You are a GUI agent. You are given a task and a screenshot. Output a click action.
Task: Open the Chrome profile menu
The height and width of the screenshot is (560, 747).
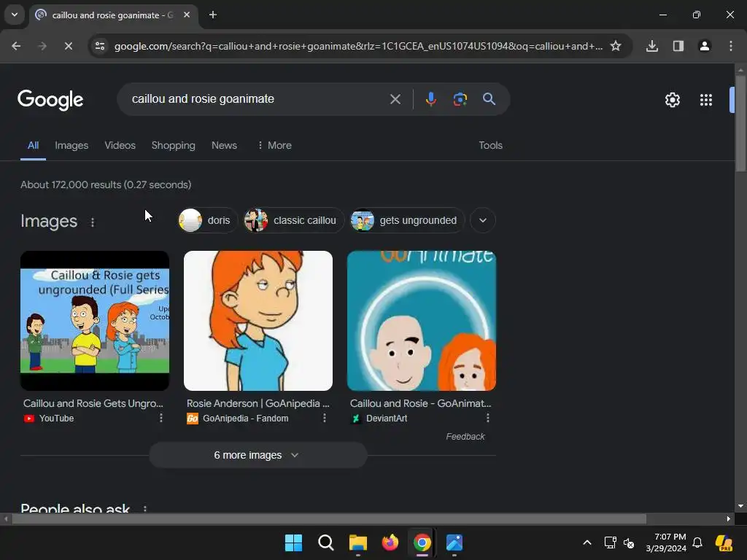(x=705, y=46)
